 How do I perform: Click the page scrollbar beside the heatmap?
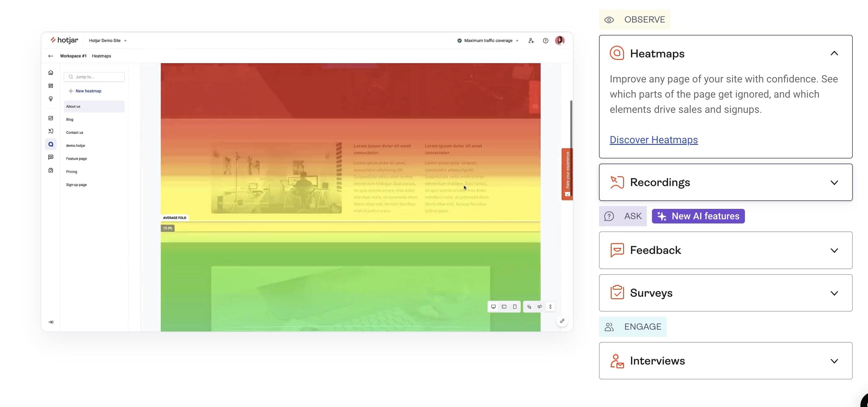coord(571,125)
